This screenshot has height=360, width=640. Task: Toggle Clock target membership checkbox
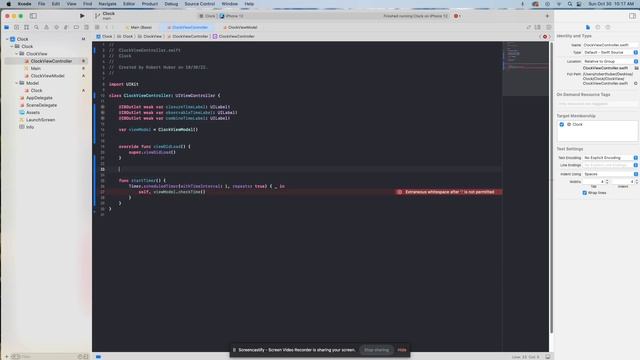562,124
